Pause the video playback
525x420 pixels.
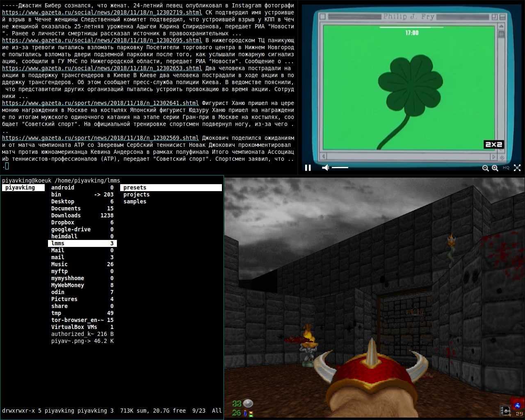(x=308, y=167)
